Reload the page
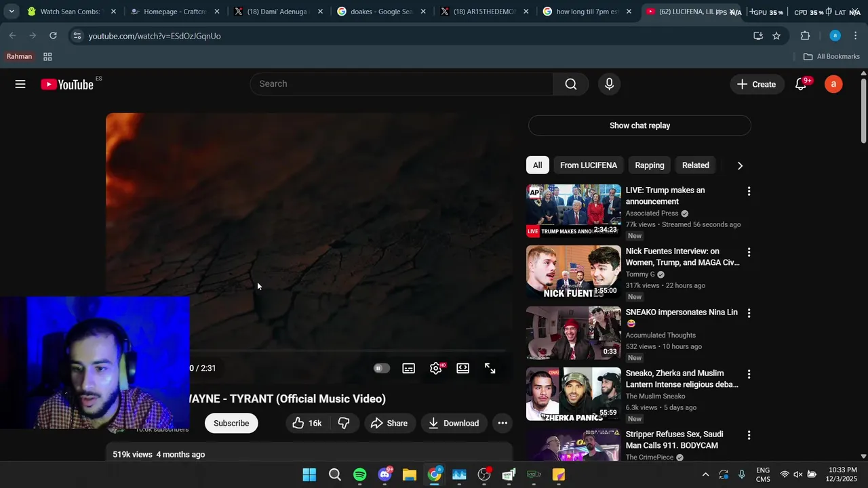This screenshot has height=488, width=868. 53,36
